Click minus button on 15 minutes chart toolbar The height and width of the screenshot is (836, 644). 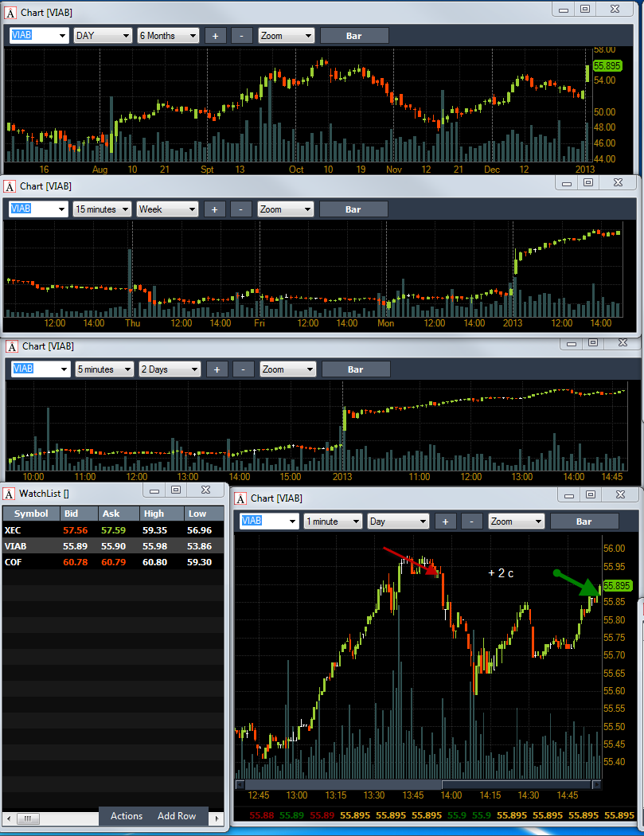[240, 209]
